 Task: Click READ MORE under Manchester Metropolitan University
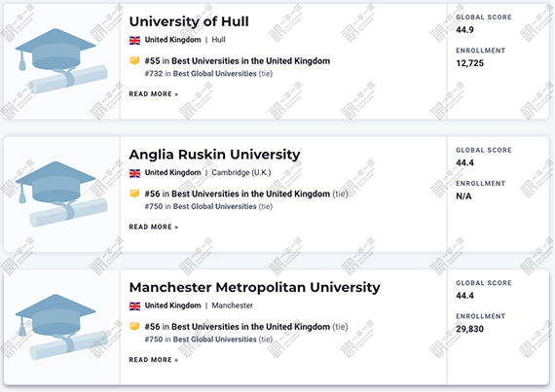click(x=154, y=360)
